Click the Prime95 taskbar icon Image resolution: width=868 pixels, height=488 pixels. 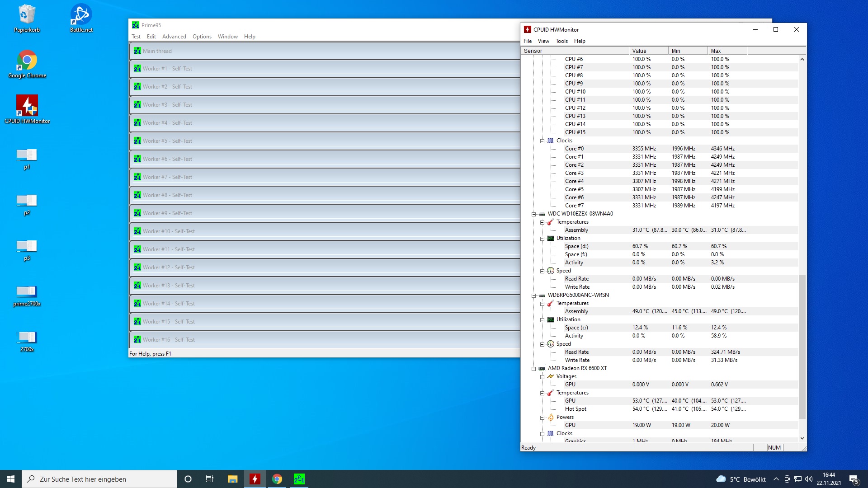299,479
